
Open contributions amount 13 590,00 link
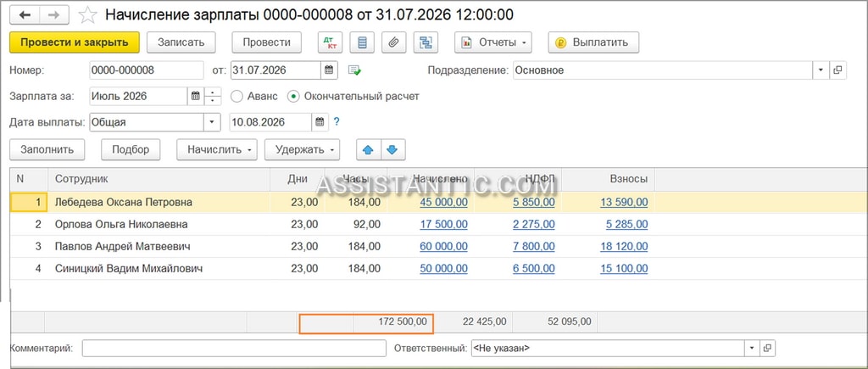coord(624,202)
